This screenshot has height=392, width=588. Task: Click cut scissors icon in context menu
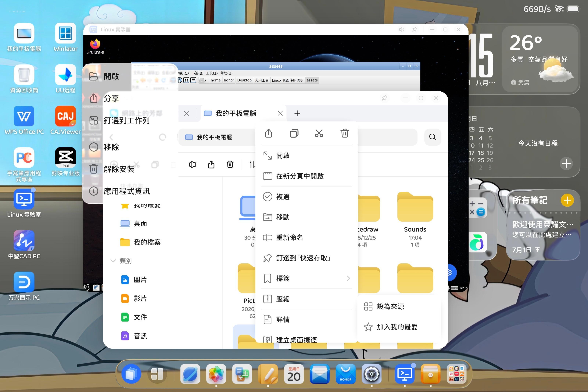pyautogui.click(x=319, y=133)
